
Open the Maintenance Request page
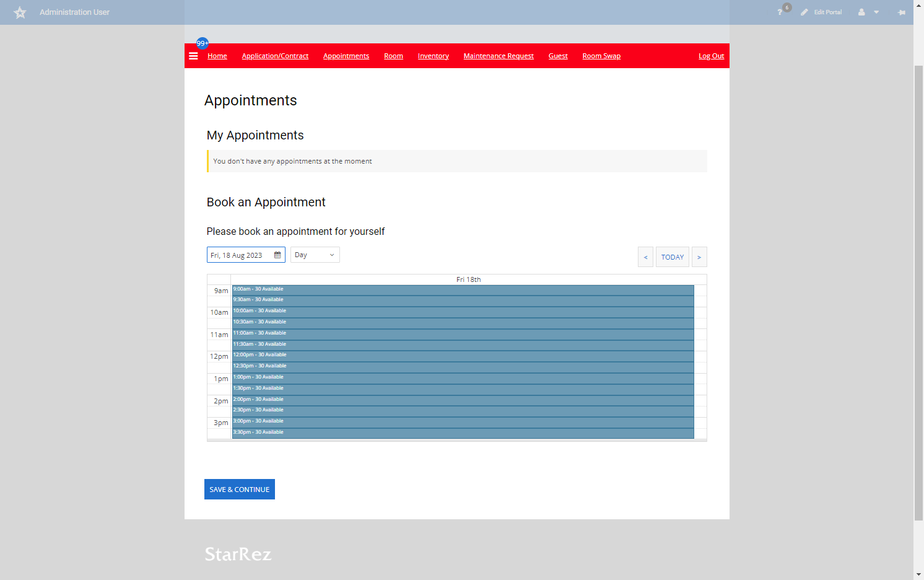coord(499,56)
